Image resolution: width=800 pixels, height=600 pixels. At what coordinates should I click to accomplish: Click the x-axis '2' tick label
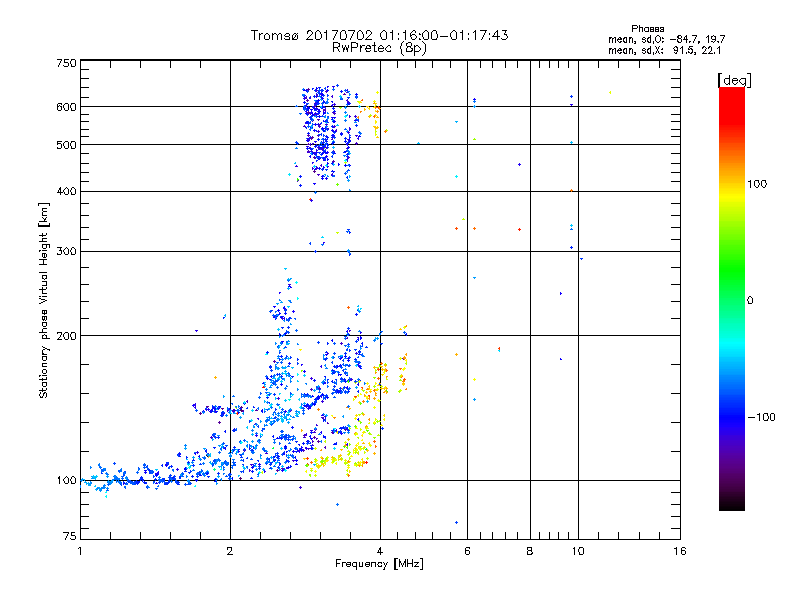230,551
